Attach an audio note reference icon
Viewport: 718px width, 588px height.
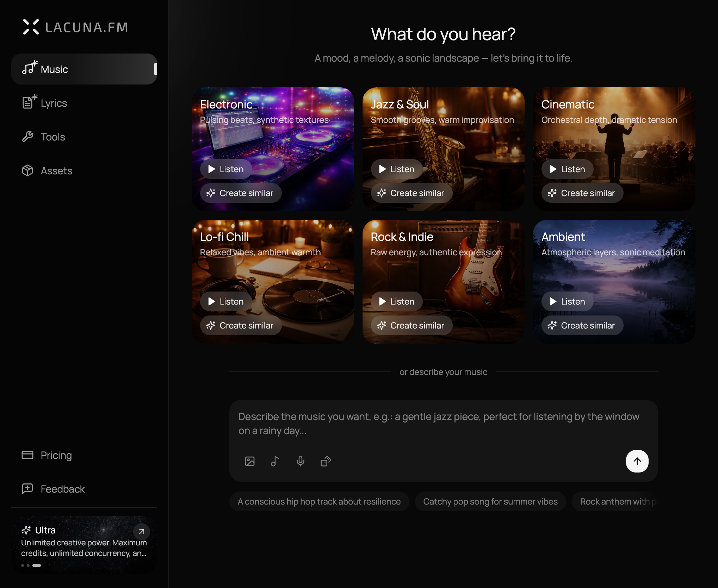[275, 461]
